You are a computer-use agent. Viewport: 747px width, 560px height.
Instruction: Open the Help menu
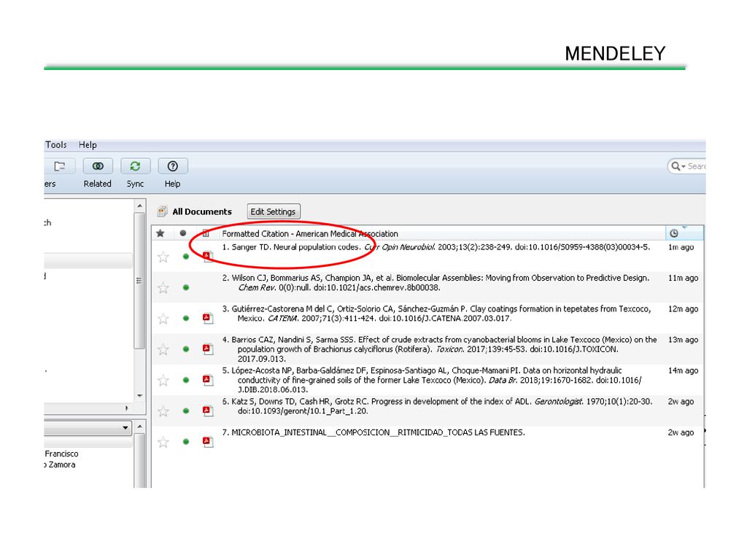88,145
